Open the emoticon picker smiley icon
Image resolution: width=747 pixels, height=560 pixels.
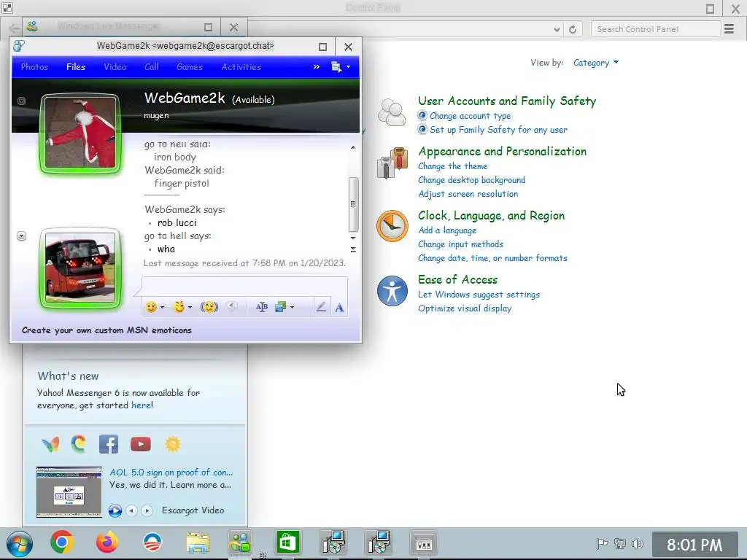[x=151, y=307]
